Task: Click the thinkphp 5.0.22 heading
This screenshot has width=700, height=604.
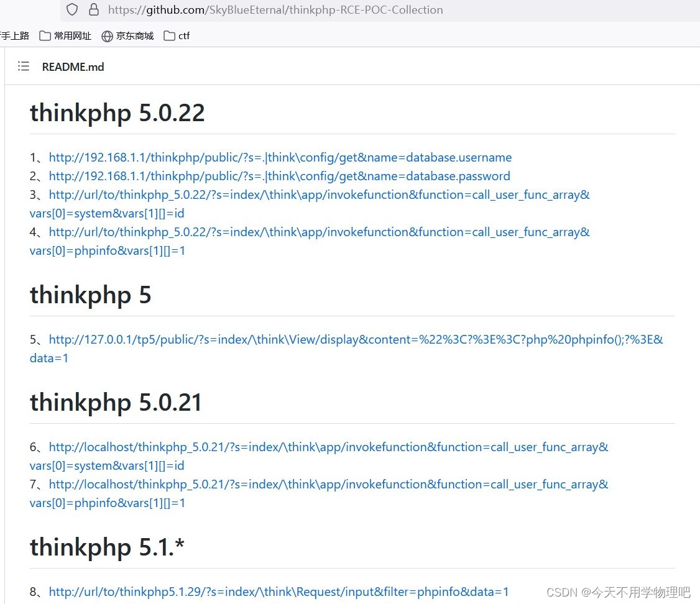Action: point(117,113)
